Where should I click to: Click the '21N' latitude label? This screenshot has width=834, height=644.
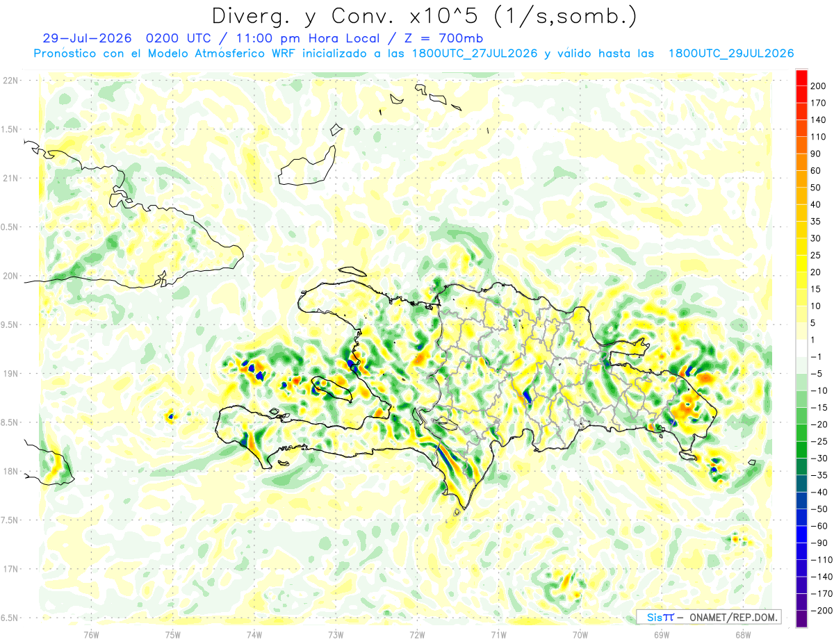pyautogui.click(x=10, y=178)
